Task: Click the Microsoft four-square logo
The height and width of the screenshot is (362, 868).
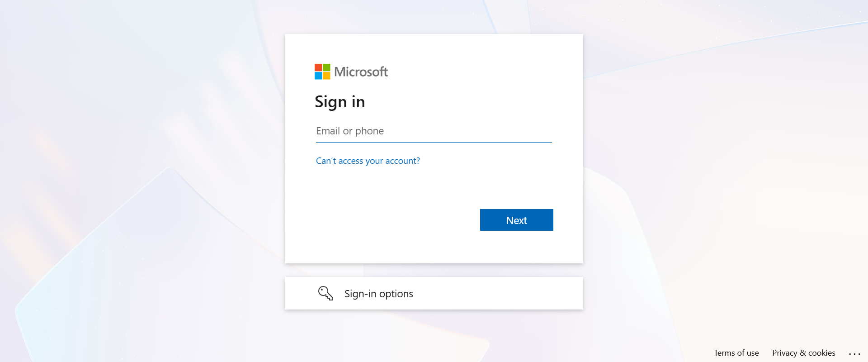Action: coord(322,71)
